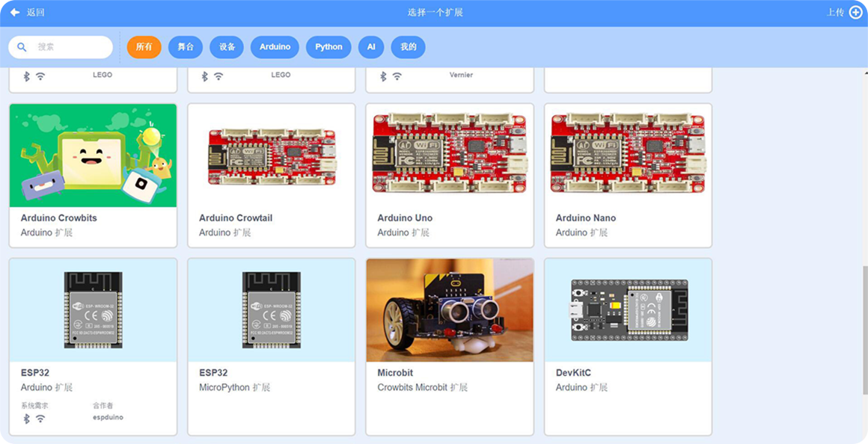Click the Bluetooth icon under 系统需求 on ESP32 card
The image size is (868, 444).
pyautogui.click(x=27, y=419)
